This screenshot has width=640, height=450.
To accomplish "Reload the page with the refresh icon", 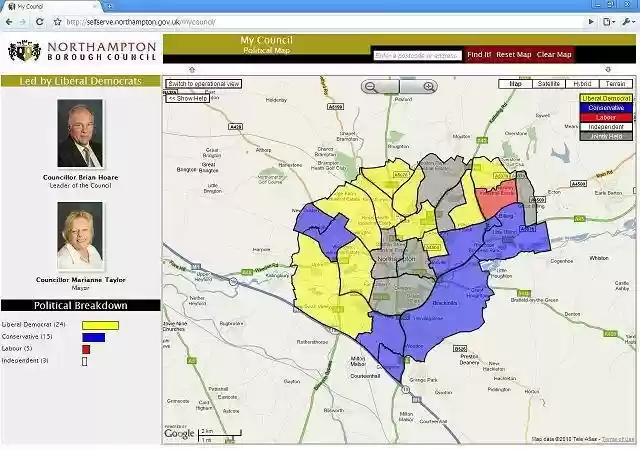I will [40, 21].
